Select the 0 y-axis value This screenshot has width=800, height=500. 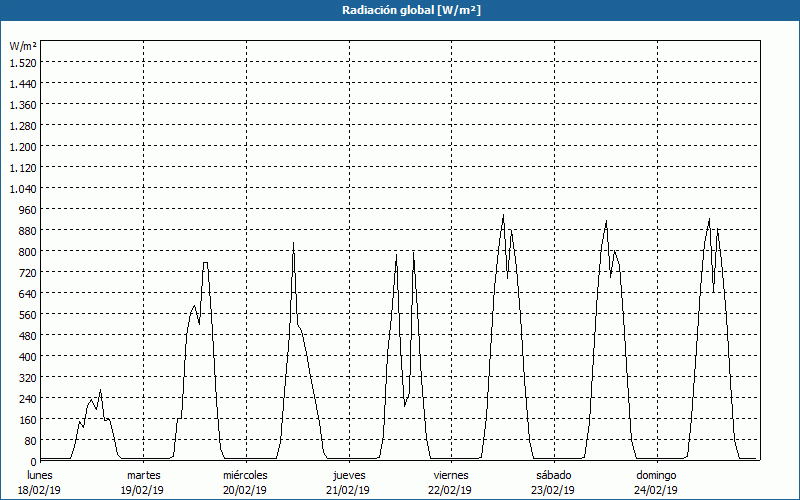[x=33, y=462]
